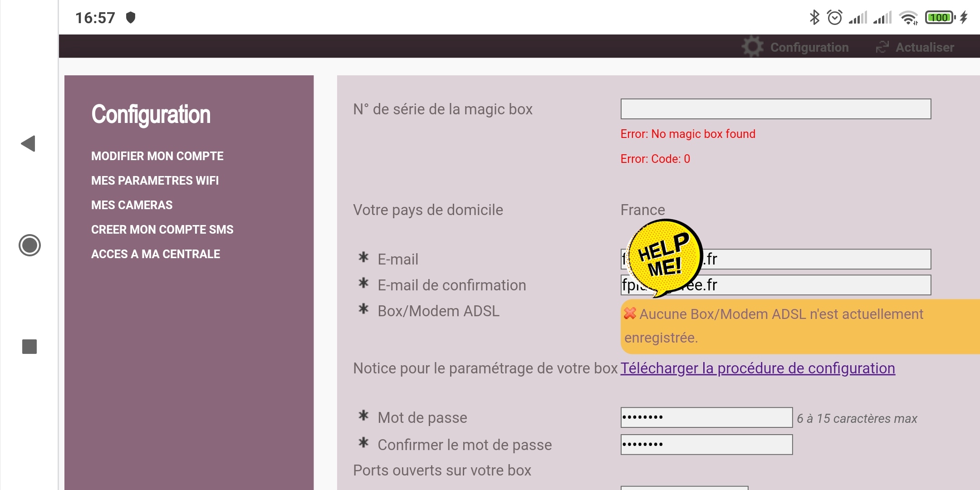Open ACCES A MA CENTRALE

(156, 254)
